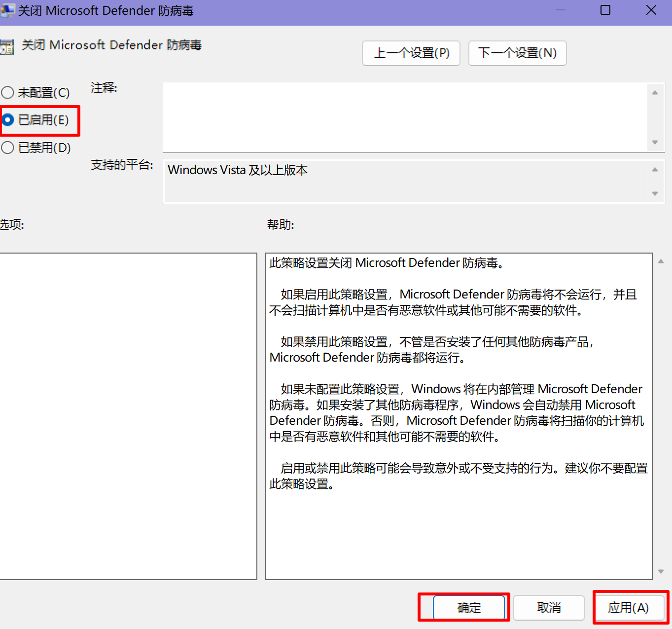This screenshot has height=629, width=672.
Task: Click into the 注释 comment text box
Action: click(x=405, y=117)
